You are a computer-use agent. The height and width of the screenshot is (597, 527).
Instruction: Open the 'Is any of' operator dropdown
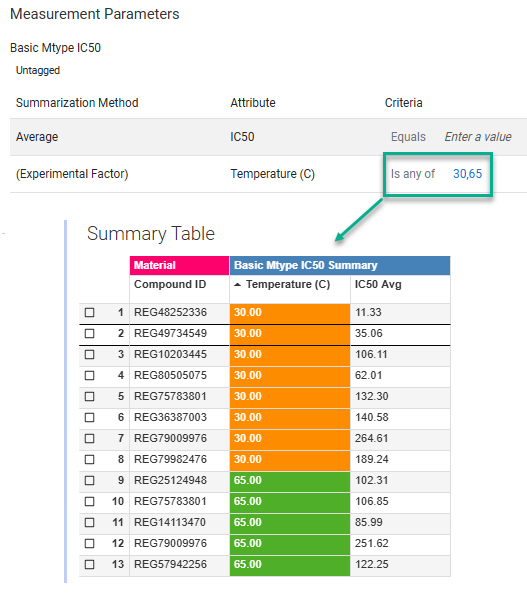click(x=413, y=174)
